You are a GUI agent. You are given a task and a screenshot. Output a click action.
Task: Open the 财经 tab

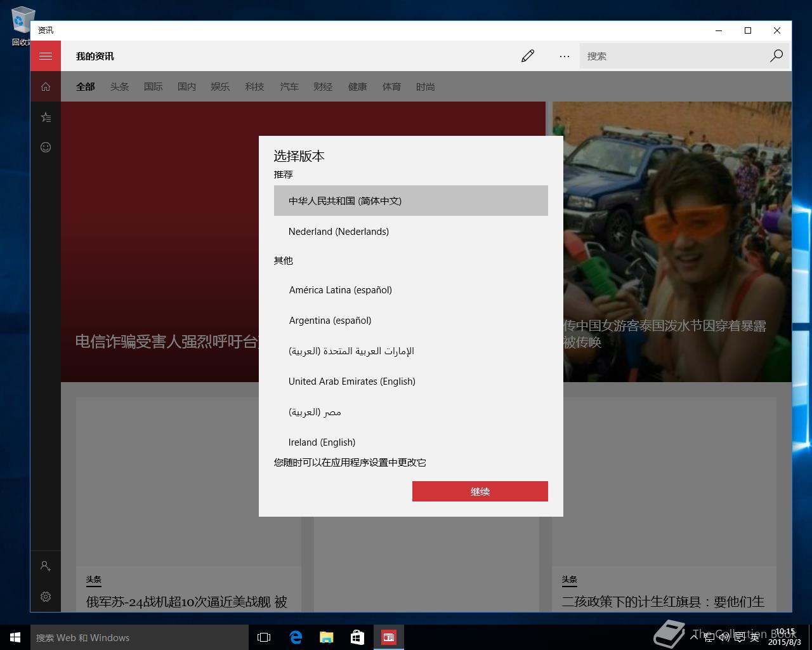pyautogui.click(x=323, y=87)
